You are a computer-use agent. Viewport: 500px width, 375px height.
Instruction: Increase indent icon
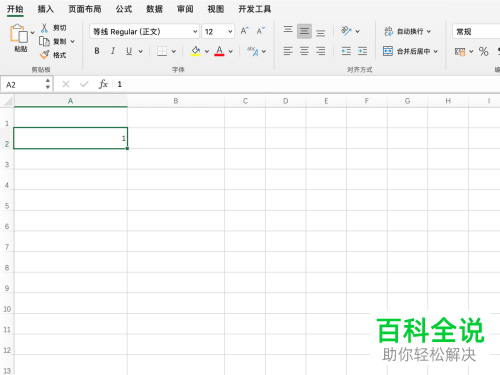click(x=362, y=51)
